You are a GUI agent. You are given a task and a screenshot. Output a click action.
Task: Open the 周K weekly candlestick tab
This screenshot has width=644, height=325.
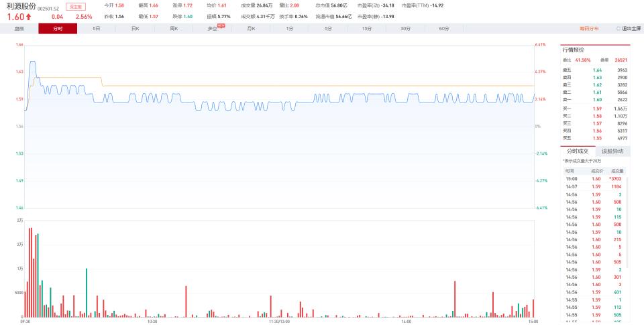[x=174, y=29]
